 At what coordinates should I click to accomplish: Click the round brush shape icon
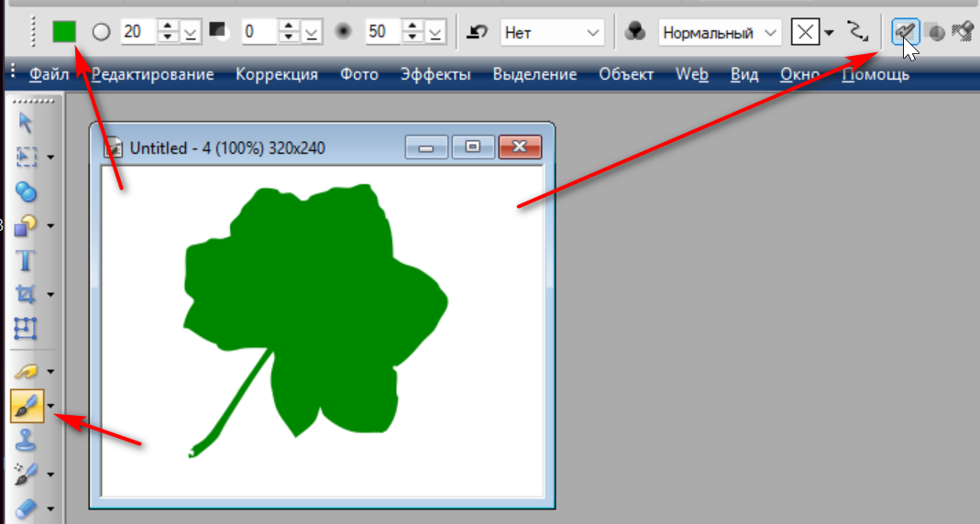tap(101, 32)
